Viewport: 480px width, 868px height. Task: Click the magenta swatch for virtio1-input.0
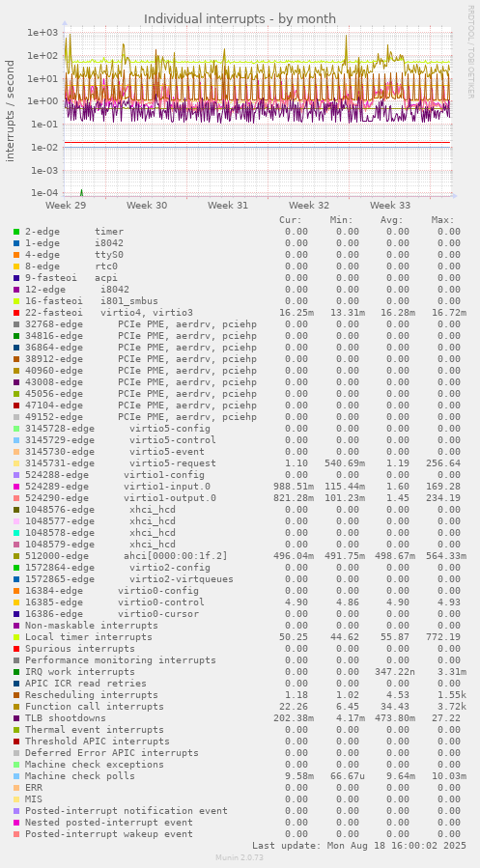[x=16, y=487]
